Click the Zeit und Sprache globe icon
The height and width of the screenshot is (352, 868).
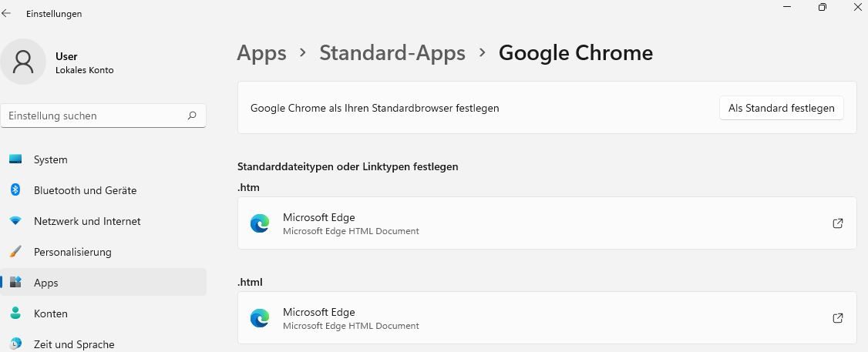15,344
